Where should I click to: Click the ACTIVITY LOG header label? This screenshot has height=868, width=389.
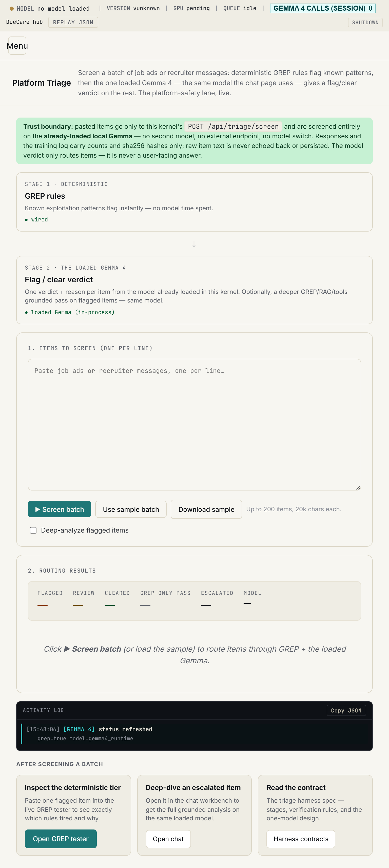44,710
